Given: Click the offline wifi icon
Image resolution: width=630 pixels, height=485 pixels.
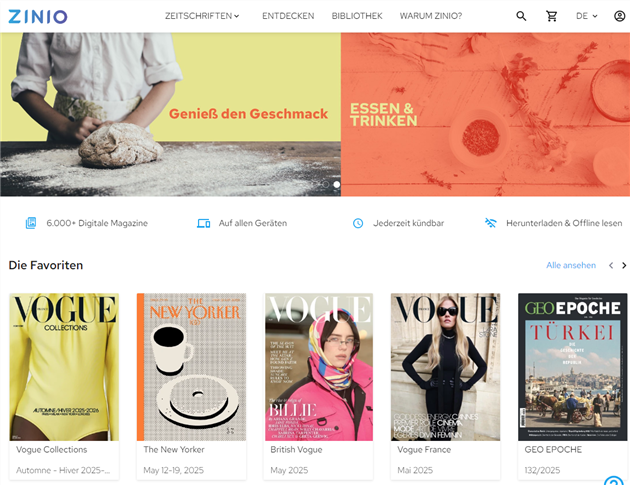Looking at the screenshot, I should pyautogui.click(x=491, y=223).
